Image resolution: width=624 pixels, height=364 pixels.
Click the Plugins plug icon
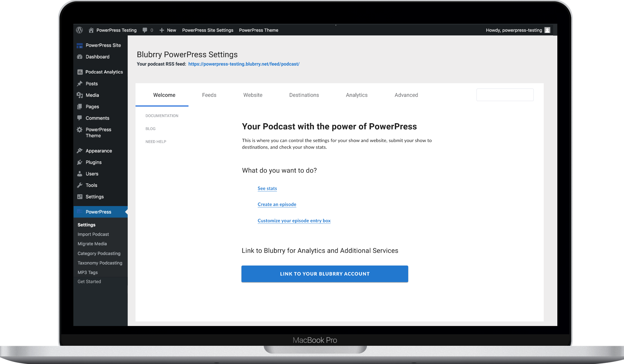point(80,162)
